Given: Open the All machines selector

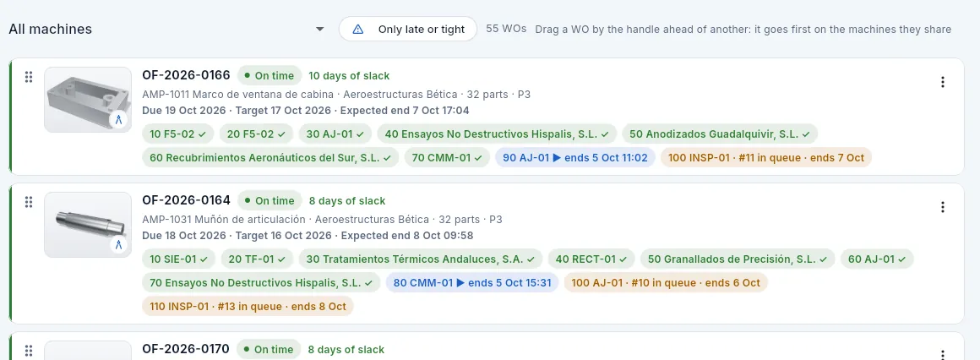Looking at the screenshot, I should click(x=167, y=30).
